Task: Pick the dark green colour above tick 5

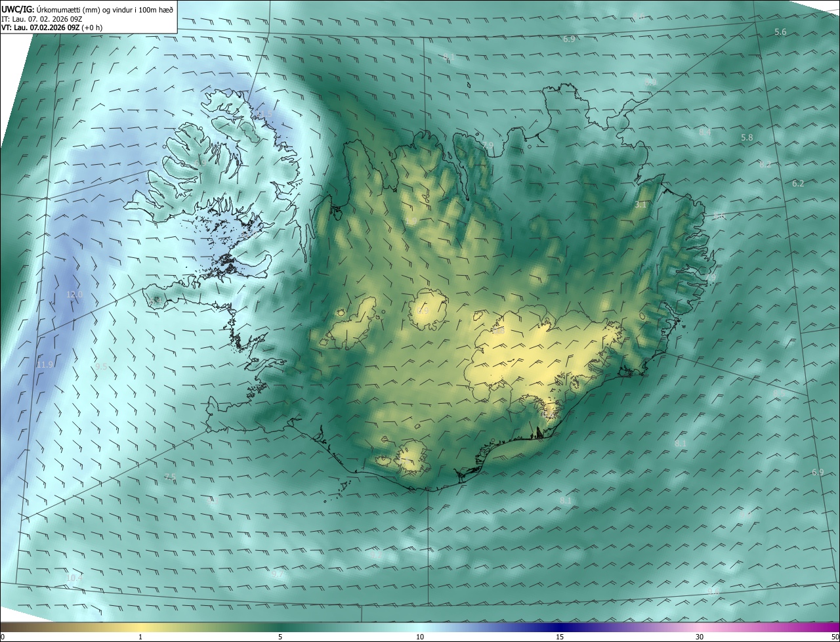Action: (280, 627)
